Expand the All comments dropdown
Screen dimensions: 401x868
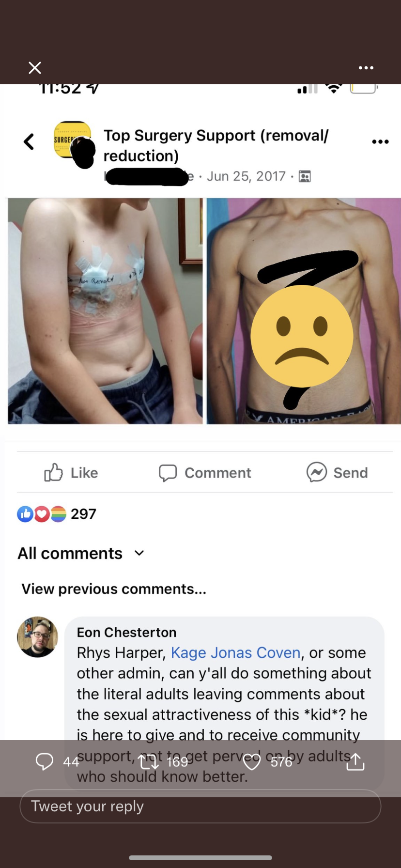[x=81, y=553]
